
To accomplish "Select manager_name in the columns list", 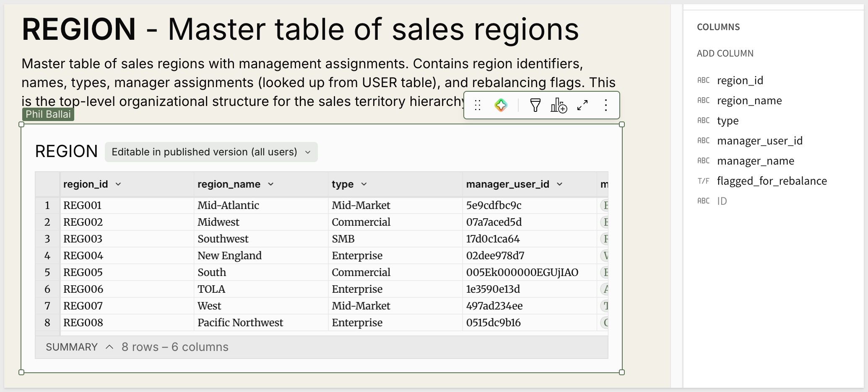I will [x=756, y=161].
